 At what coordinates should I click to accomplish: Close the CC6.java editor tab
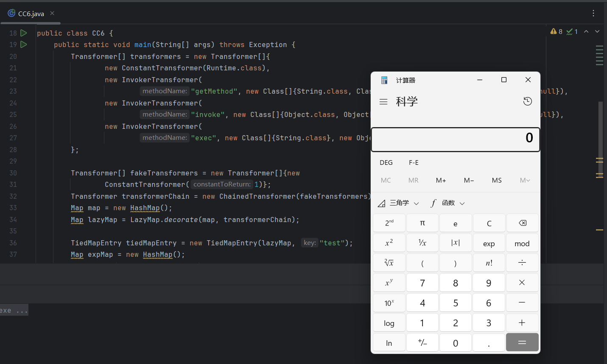(52, 13)
